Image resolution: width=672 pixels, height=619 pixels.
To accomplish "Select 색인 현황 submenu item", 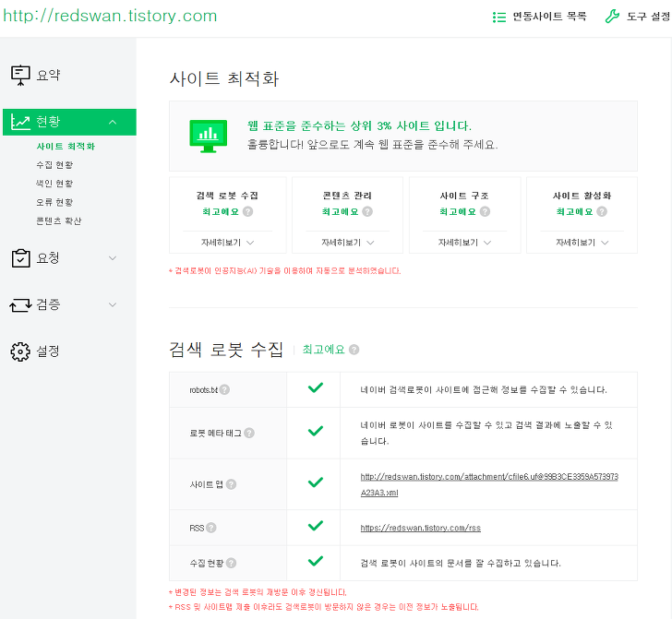I will (x=54, y=184).
